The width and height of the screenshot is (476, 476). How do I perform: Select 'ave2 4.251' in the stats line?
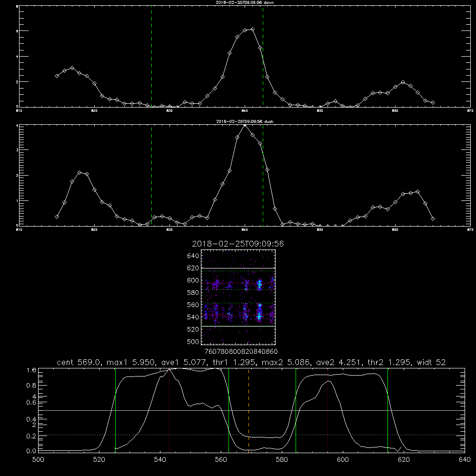(x=339, y=362)
